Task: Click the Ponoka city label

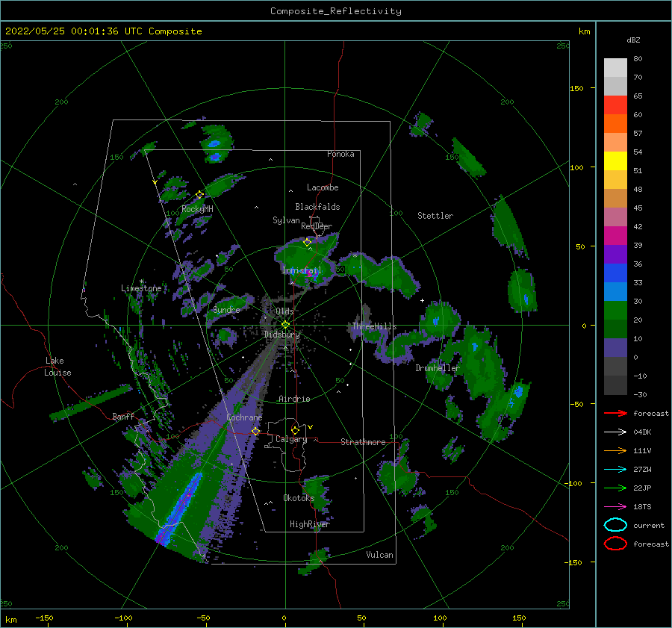Action: [x=340, y=154]
